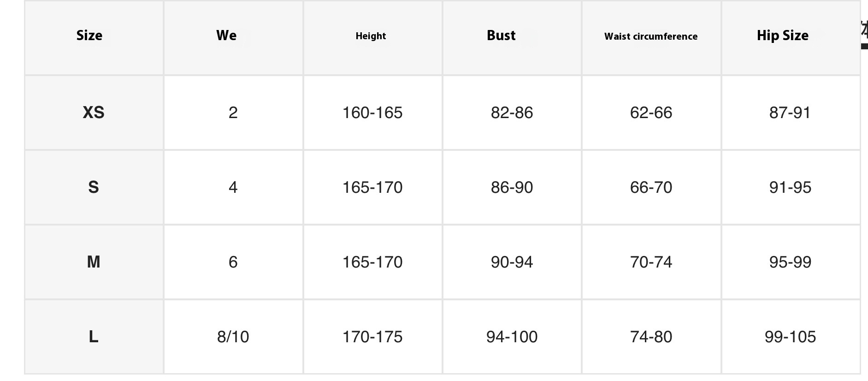This screenshot has height=381, width=868.
Task: Click the Waist circumference header
Action: pyautogui.click(x=651, y=36)
